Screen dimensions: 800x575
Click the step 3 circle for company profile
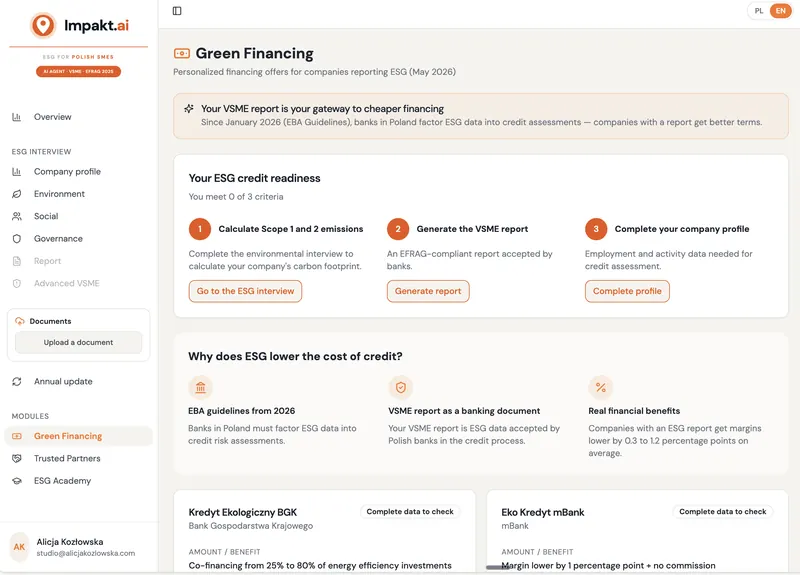click(596, 229)
